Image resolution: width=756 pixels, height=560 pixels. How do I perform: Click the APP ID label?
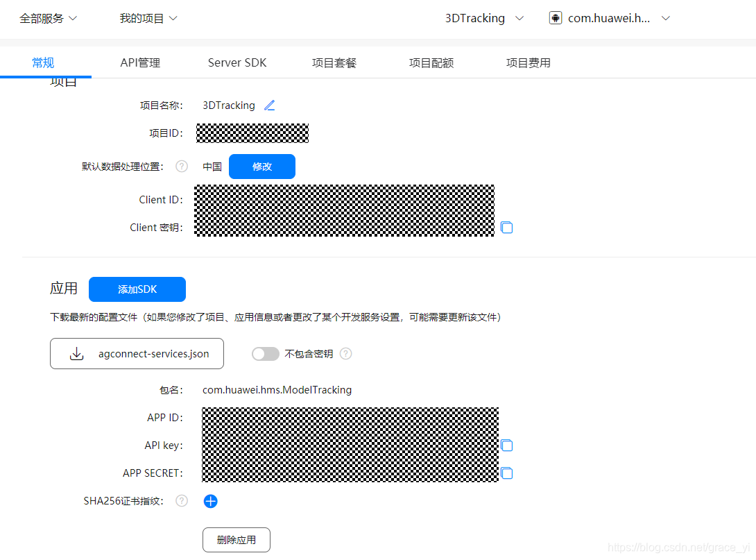(165, 418)
